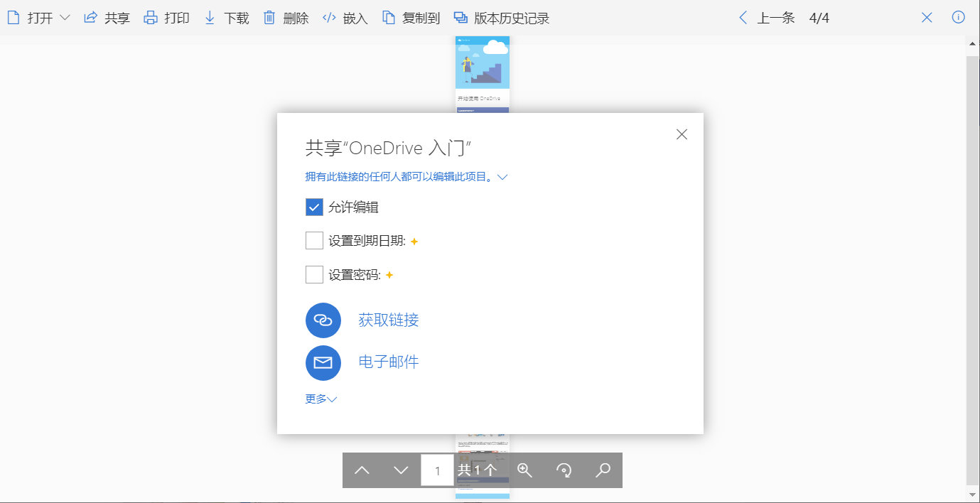Image resolution: width=980 pixels, height=503 pixels.
Task: Expand the 更多 sharing options
Action: coord(320,399)
